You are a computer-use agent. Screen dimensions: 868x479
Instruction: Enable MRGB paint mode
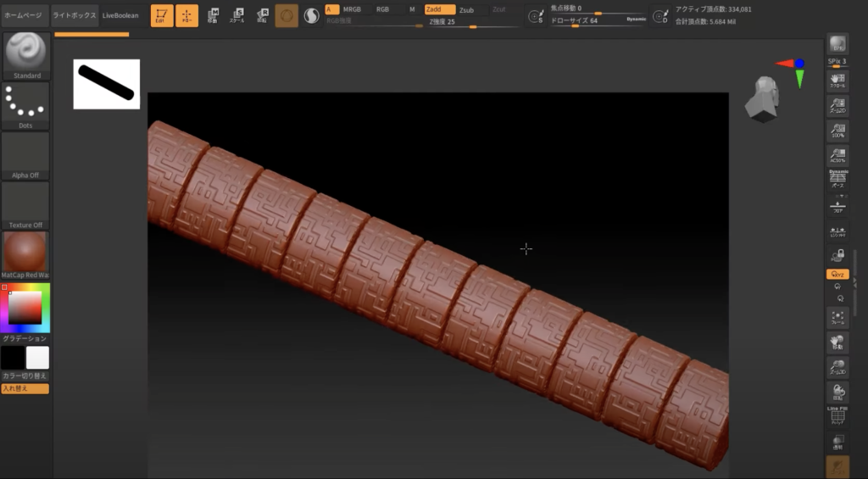pos(352,9)
